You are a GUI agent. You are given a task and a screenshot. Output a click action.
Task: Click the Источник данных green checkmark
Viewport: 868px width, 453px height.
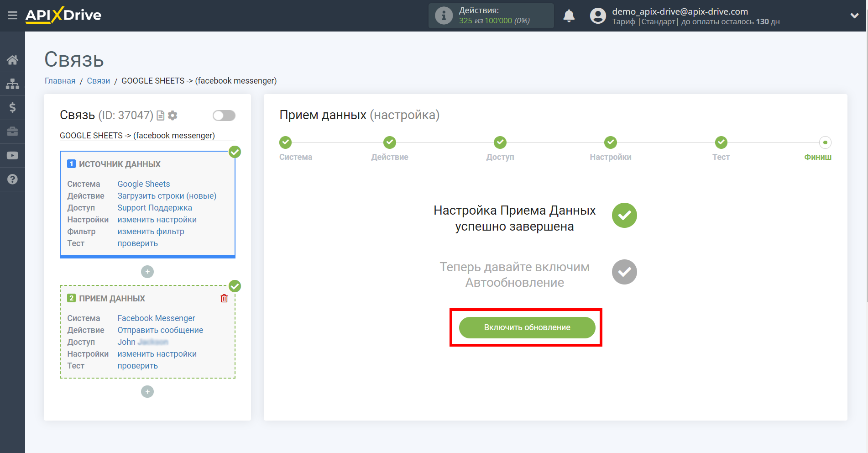[235, 152]
